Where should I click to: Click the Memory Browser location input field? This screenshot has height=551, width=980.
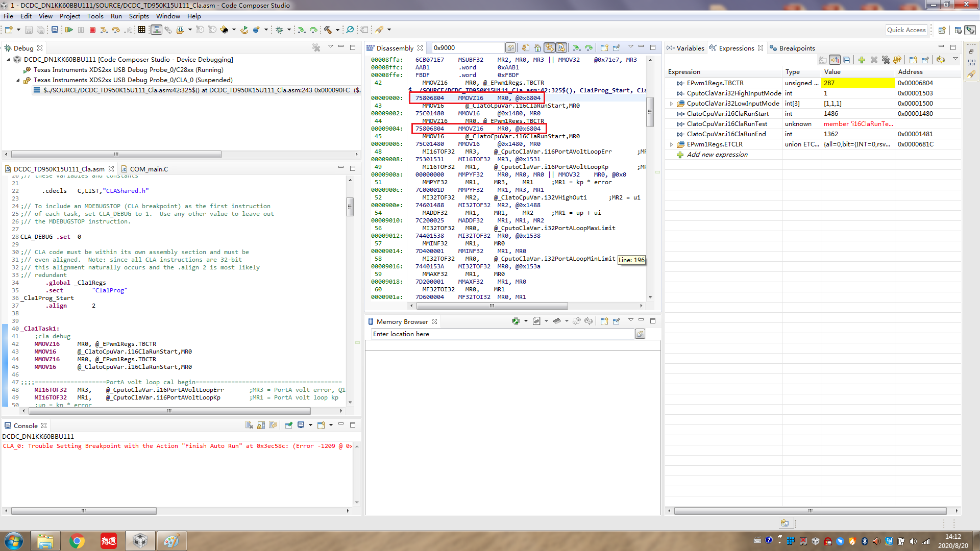pos(500,334)
